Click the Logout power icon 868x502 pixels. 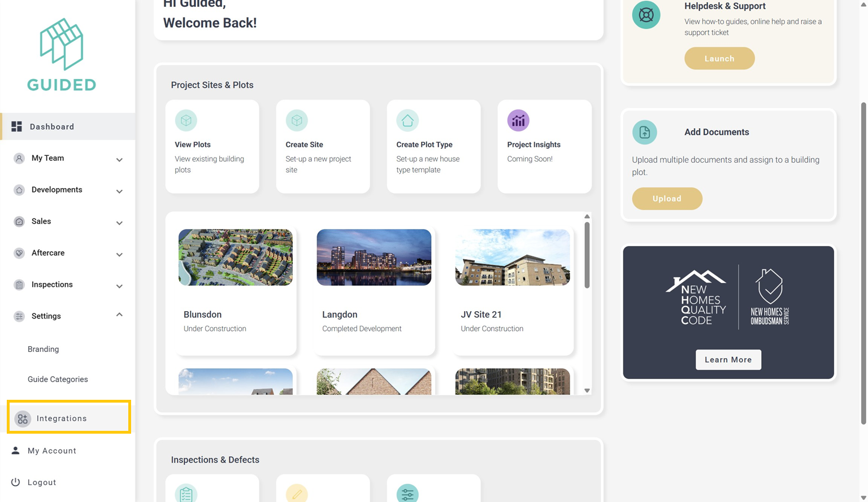tap(16, 482)
